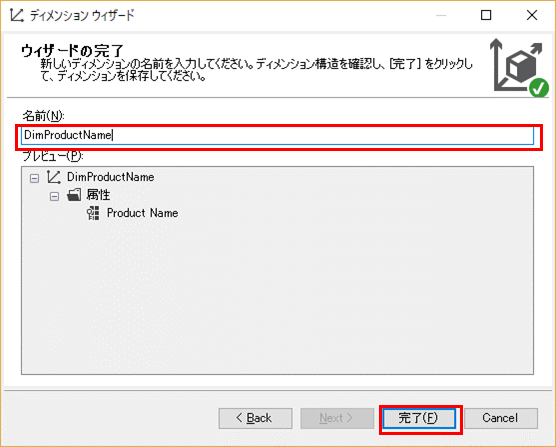Image resolution: width=556 pixels, height=447 pixels.
Task: Collapse the DimProductName tree node
Action: [x=34, y=178]
